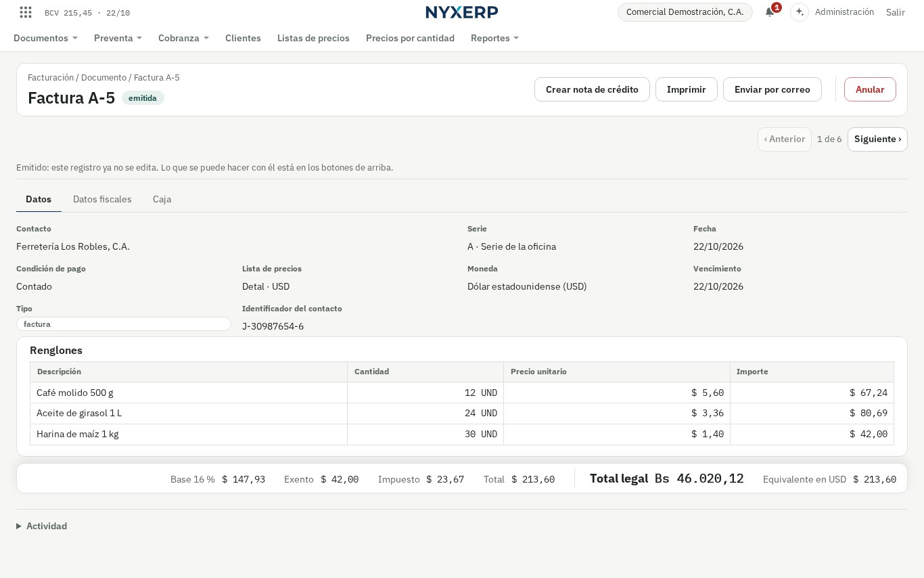The image size is (924, 578).
Task: Open the sparkle assistant icon
Action: pos(800,12)
